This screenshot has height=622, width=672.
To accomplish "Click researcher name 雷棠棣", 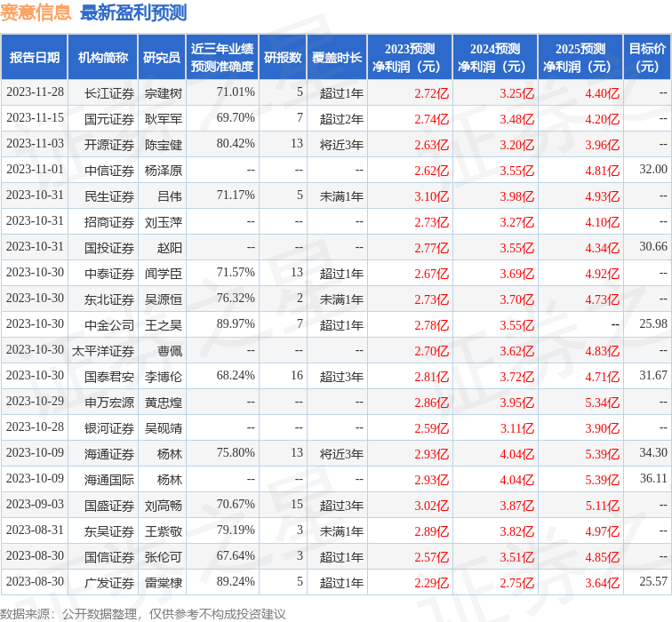I will [x=164, y=583].
